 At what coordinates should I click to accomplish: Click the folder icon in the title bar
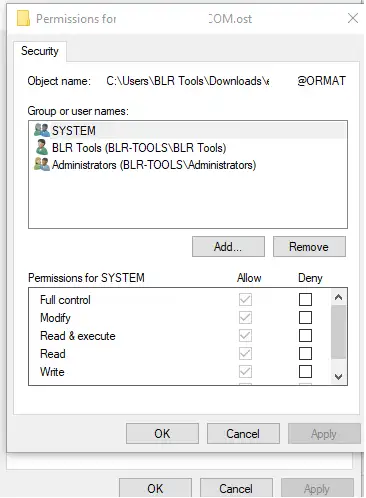coord(23,18)
